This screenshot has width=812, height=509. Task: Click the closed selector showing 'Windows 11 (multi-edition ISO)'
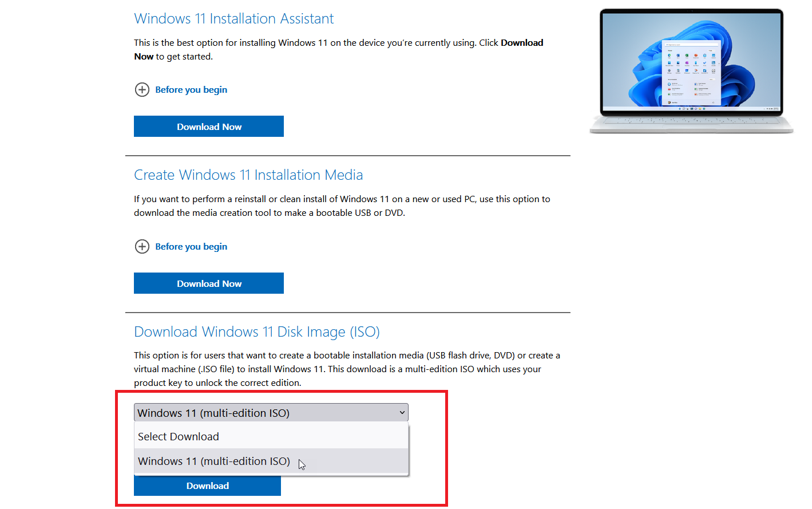click(x=271, y=412)
